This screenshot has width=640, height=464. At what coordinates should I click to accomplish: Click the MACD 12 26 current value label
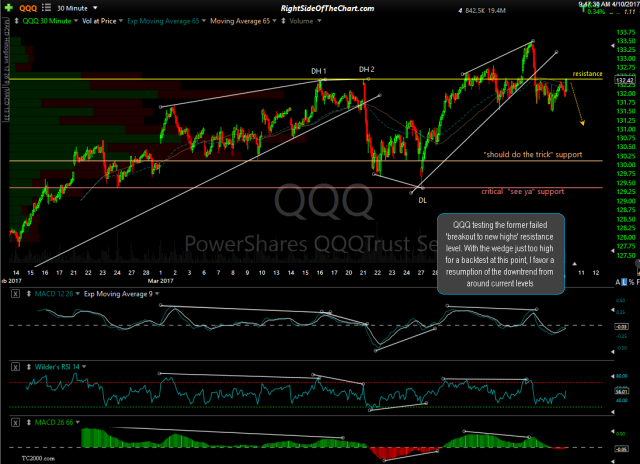[x=622, y=326]
